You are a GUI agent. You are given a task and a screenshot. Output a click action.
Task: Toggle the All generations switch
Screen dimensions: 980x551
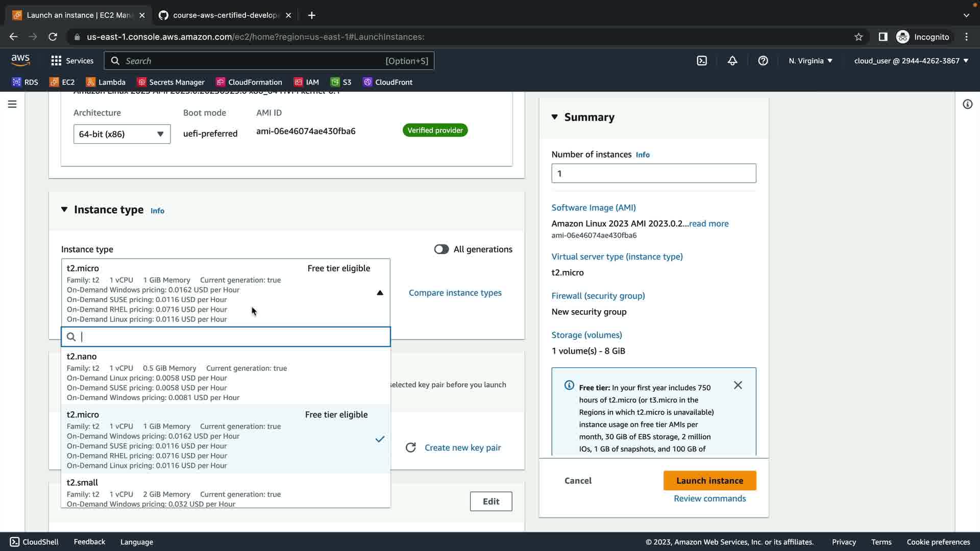coord(441,249)
